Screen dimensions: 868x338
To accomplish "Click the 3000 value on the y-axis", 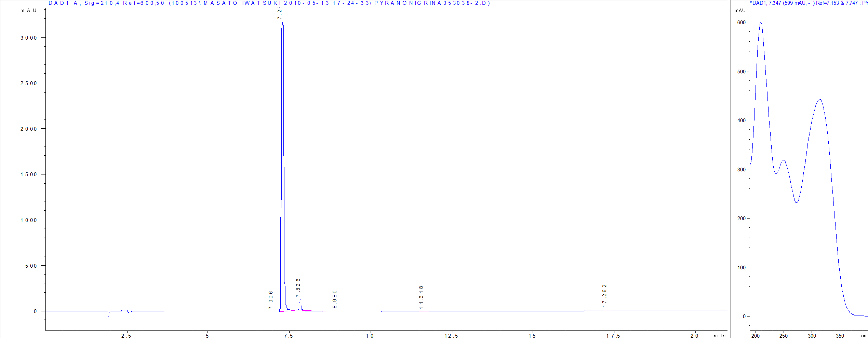I will pos(29,38).
